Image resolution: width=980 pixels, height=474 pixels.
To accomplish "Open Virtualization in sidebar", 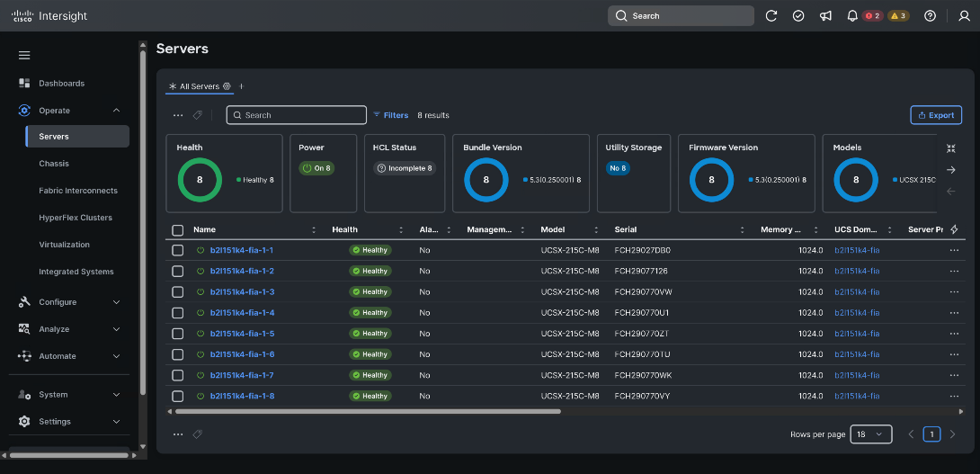I will pos(65,245).
